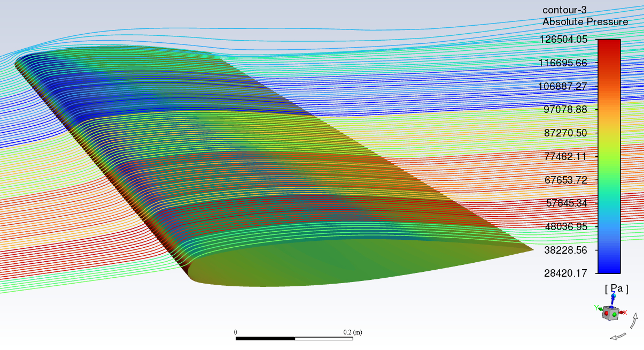Click the legend value 97078.88
Screen dimensions: 644x350
point(565,110)
